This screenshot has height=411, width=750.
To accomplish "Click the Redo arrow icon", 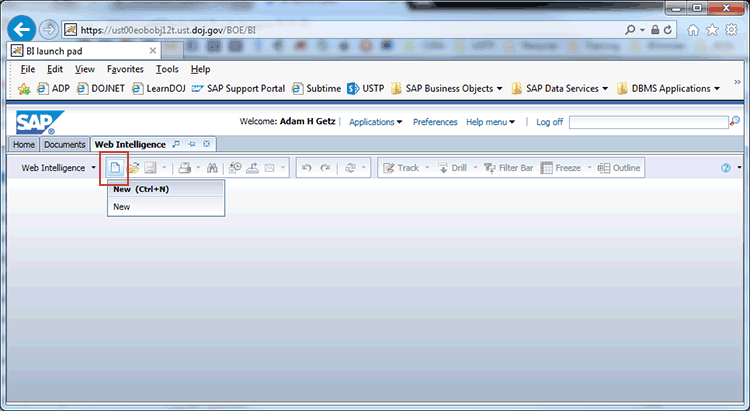I will point(325,168).
